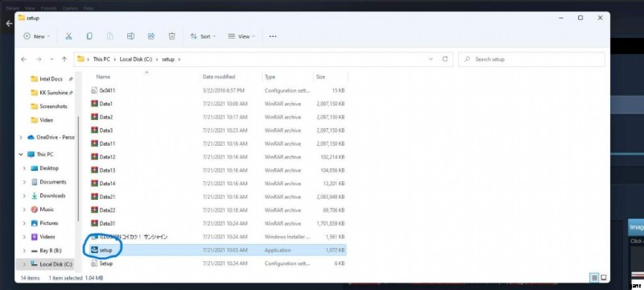Expand the Downloads tree node
Image resolution: width=644 pixels, height=290 pixels.
pos(24,196)
